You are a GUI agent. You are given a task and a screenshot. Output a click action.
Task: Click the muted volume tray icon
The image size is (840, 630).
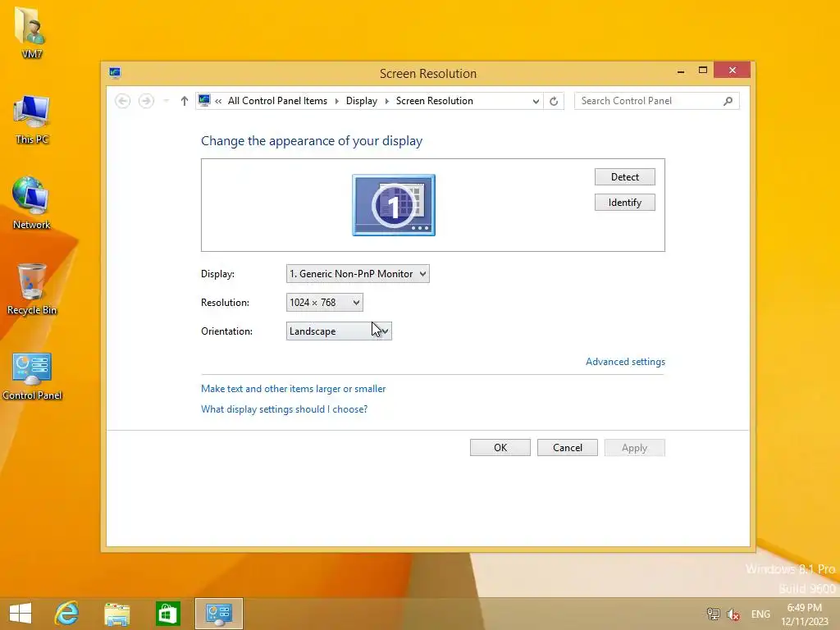pyautogui.click(x=733, y=614)
